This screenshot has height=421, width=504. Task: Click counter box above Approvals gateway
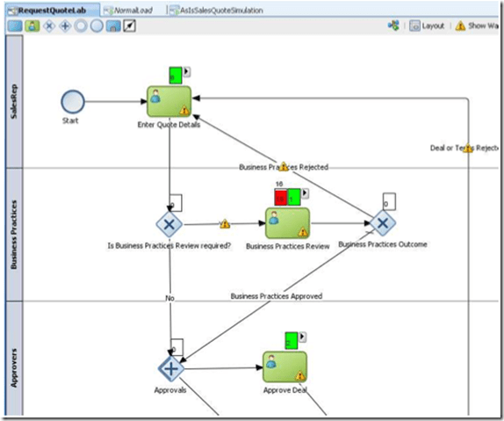177,347
